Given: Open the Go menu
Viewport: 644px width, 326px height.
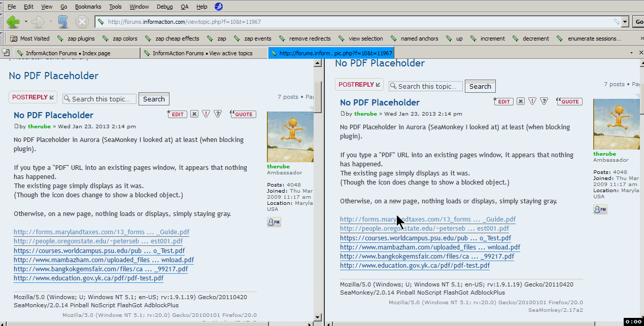Looking at the screenshot, I should pos(64,7).
